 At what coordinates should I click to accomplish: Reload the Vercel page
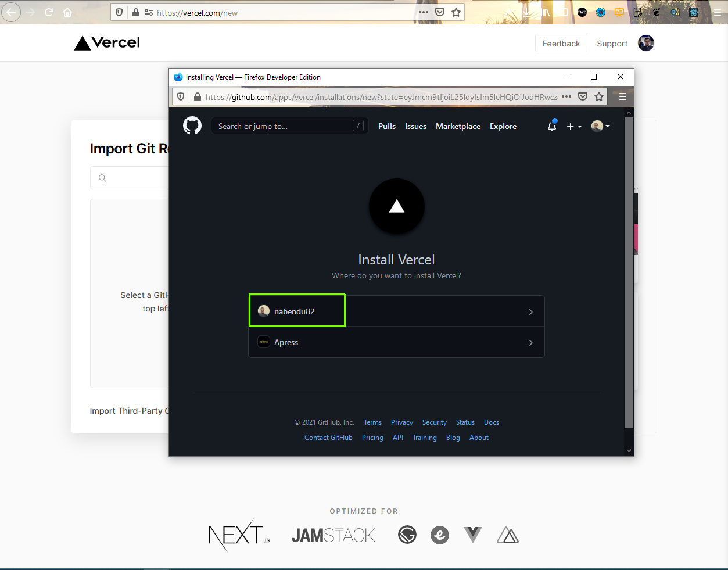[49, 12]
